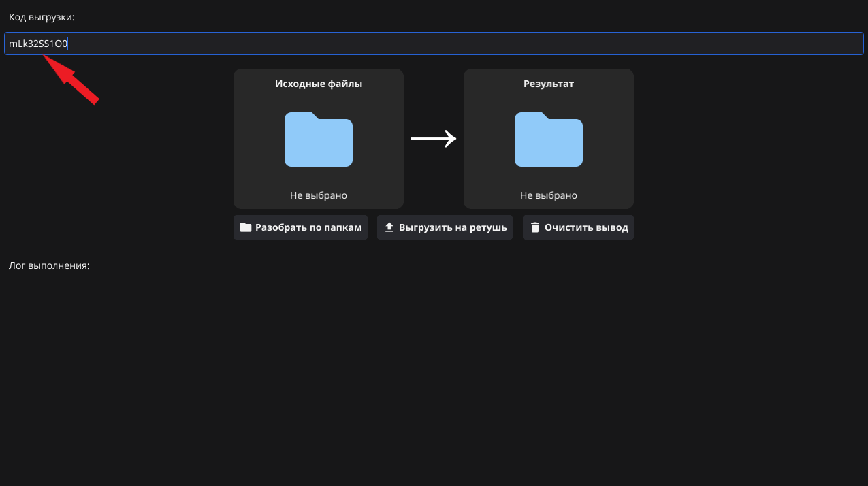
Task: Click the Лог выполнения label
Action: pyautogui.click(x=49, y=265)
